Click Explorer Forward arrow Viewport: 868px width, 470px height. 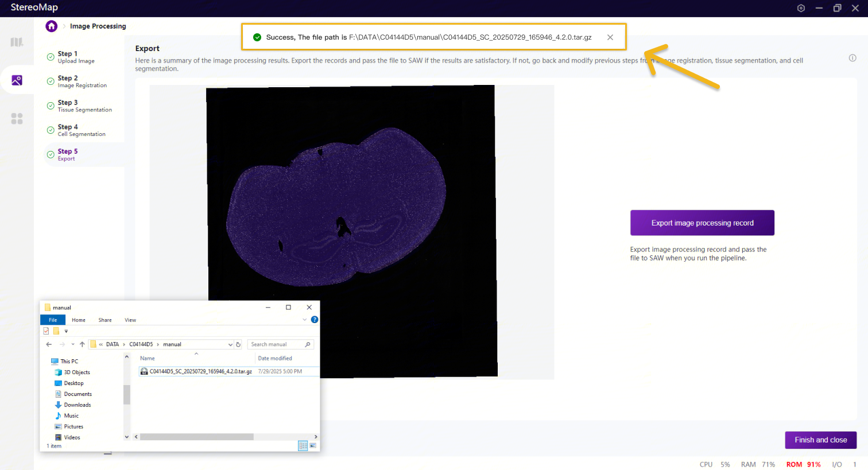point(62,344)
